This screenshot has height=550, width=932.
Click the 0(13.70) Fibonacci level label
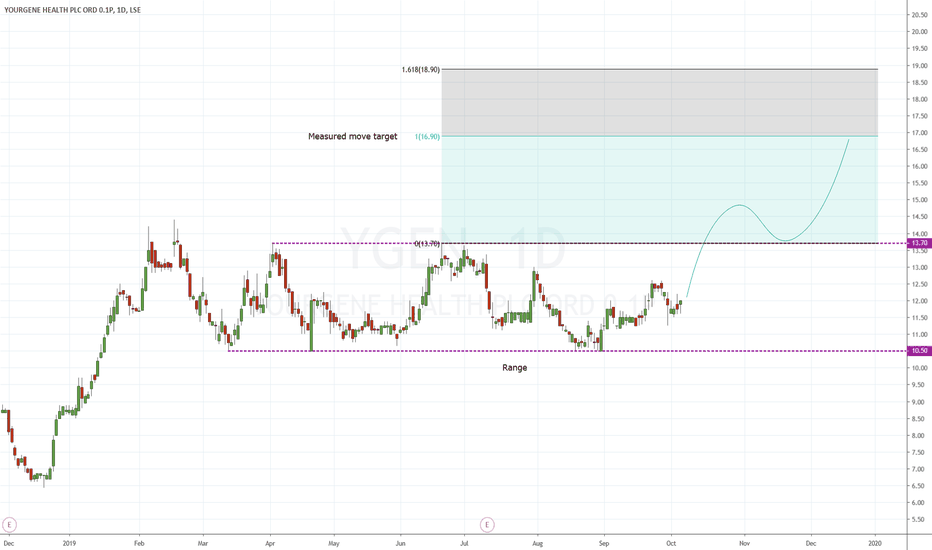(427, 244)
